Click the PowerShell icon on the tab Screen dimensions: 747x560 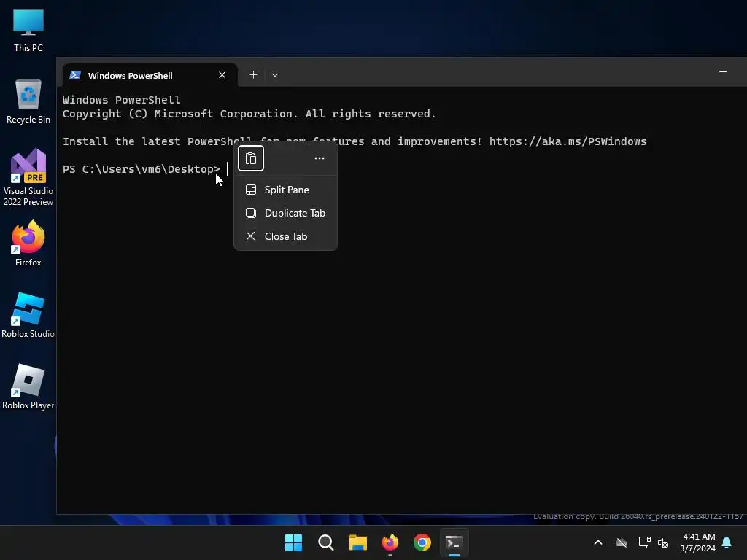[x=75, y=75]
